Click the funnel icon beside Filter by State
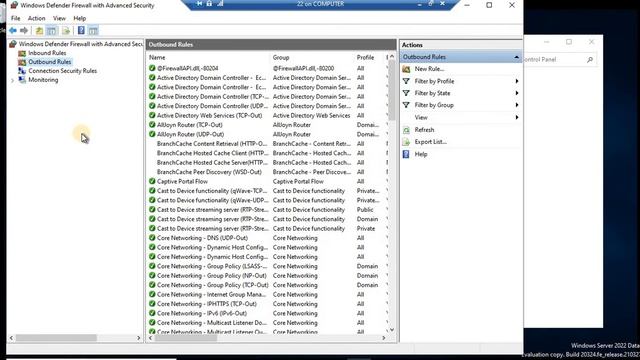 406,93
